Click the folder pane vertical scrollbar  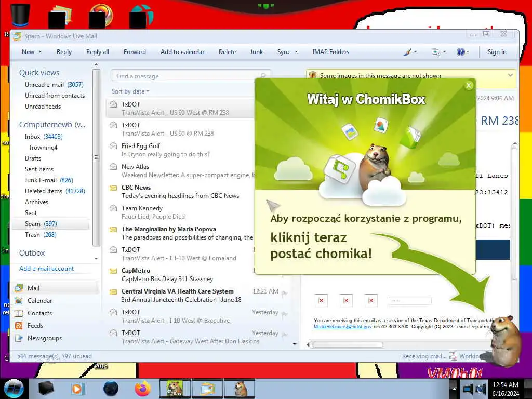click(96, 158)
